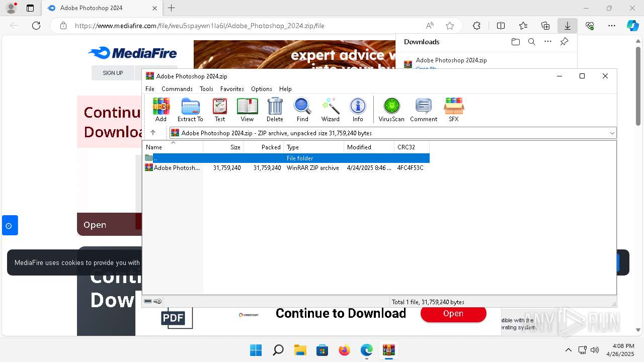Open Windows taskbar Search
The height and width of the screenshot is (362, 644).
click(x=278, y=350)
